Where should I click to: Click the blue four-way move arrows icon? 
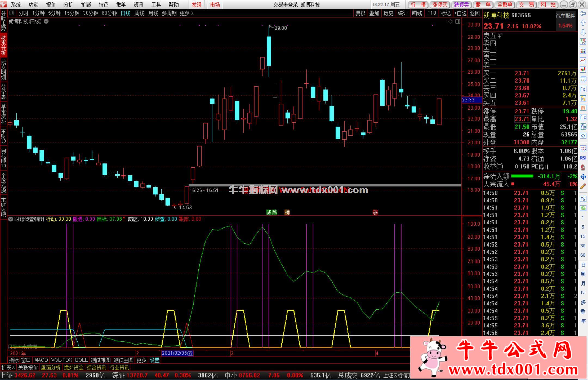[583, 177]
